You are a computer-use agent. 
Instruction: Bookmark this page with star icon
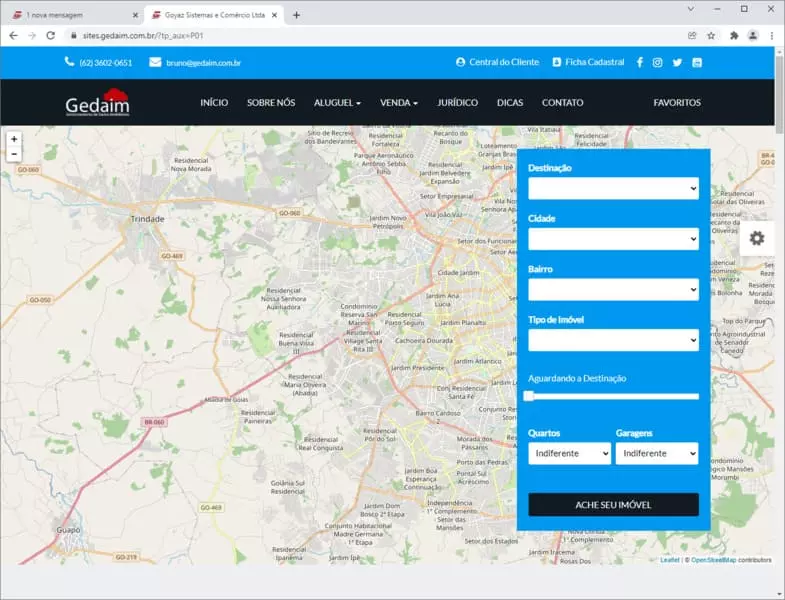pyautogui.click(x=711, y=35)
